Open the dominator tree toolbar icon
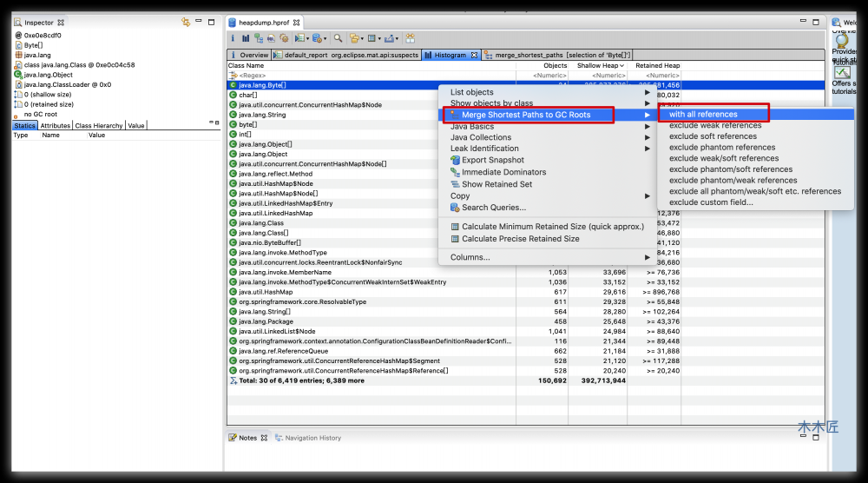Viewport: 868px width, 483px height. [x=259, y=38]
